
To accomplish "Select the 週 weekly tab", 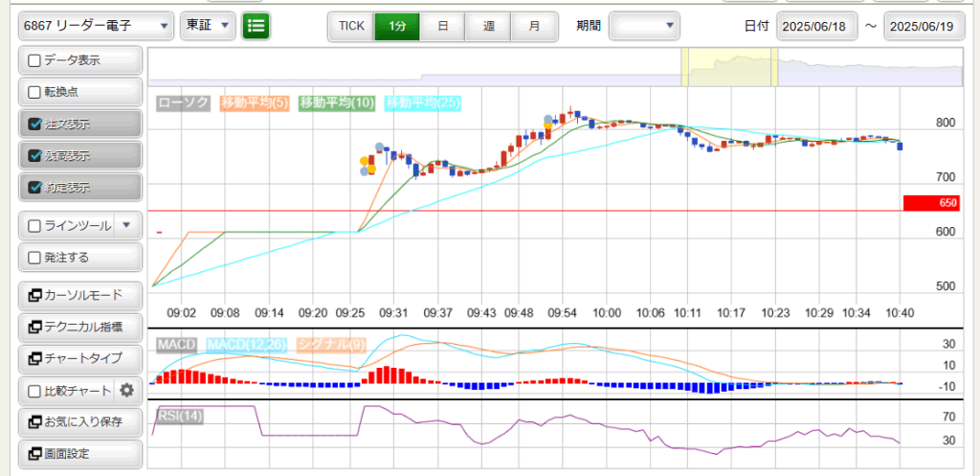I will [488, 26].
